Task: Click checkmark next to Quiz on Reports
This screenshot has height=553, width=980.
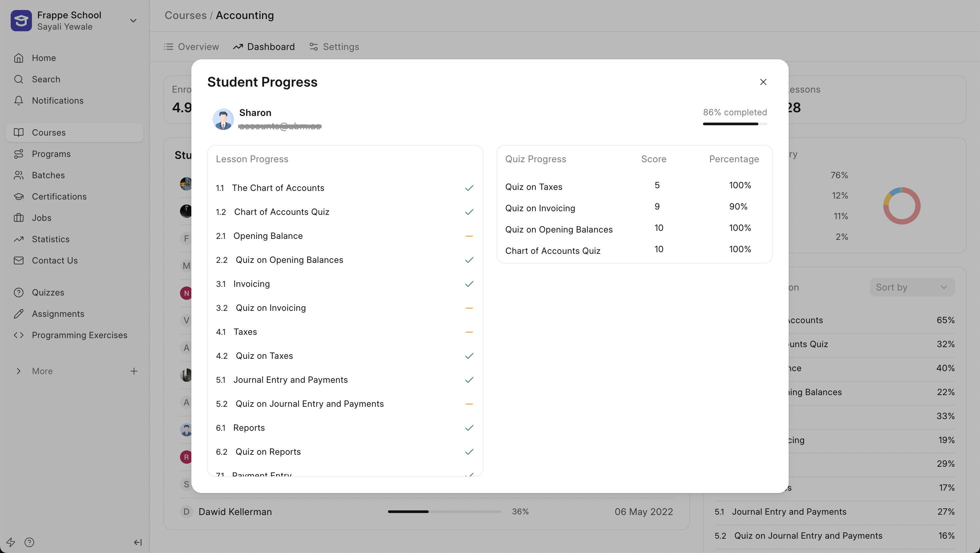Action: point(469,452)
